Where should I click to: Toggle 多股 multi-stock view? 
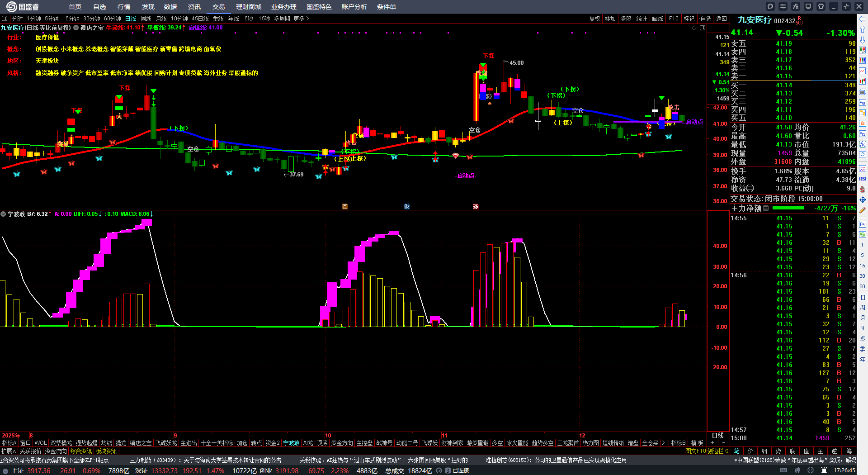coord(626,19)
